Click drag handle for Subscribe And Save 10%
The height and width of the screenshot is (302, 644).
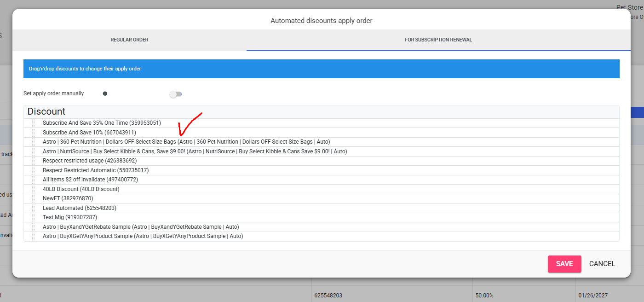click(x=34, y=133)
